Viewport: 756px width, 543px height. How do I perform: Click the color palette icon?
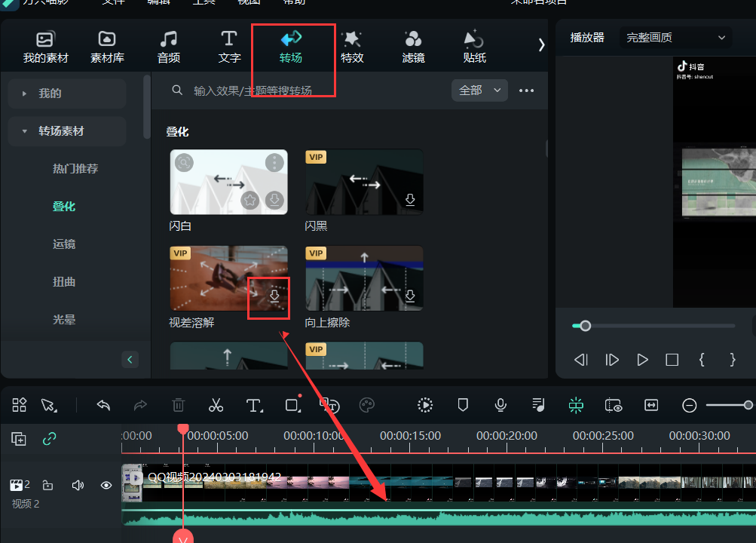coord(367,405)
